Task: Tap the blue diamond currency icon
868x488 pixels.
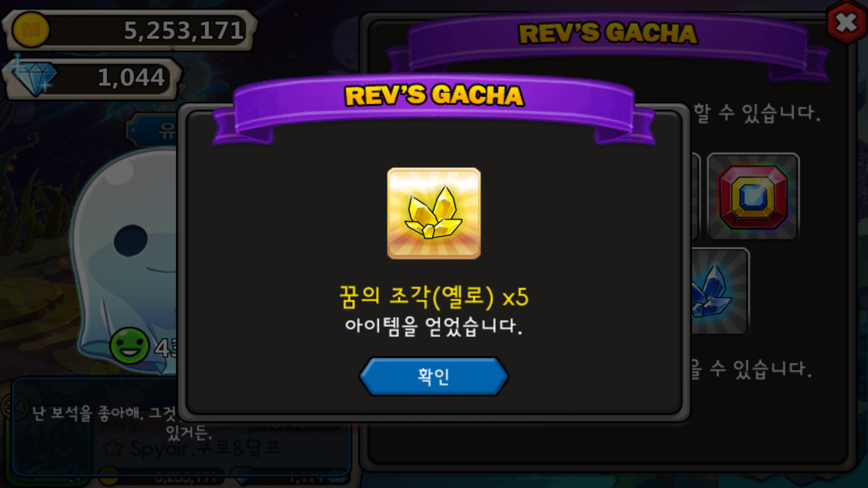Action: coord(33,78)
